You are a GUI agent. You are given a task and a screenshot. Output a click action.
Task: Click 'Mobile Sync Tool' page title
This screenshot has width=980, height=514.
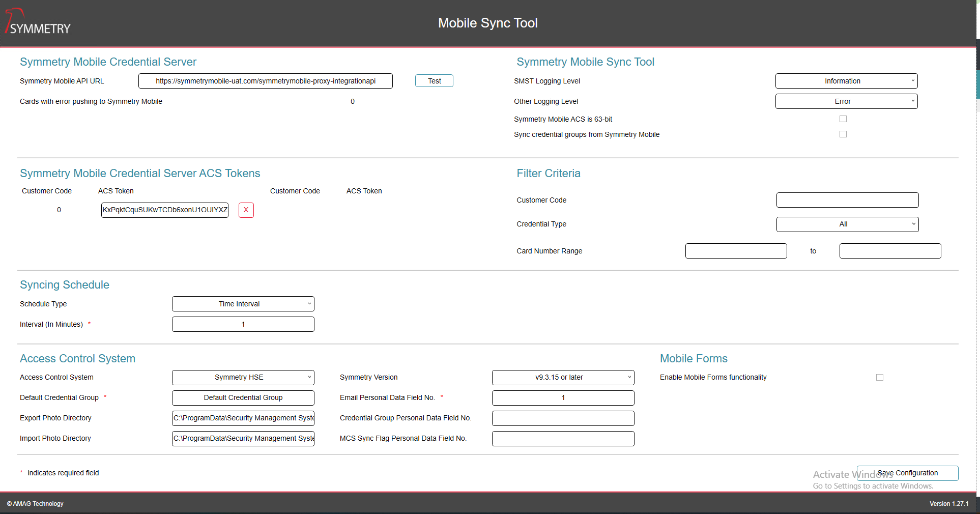[488, 23]
